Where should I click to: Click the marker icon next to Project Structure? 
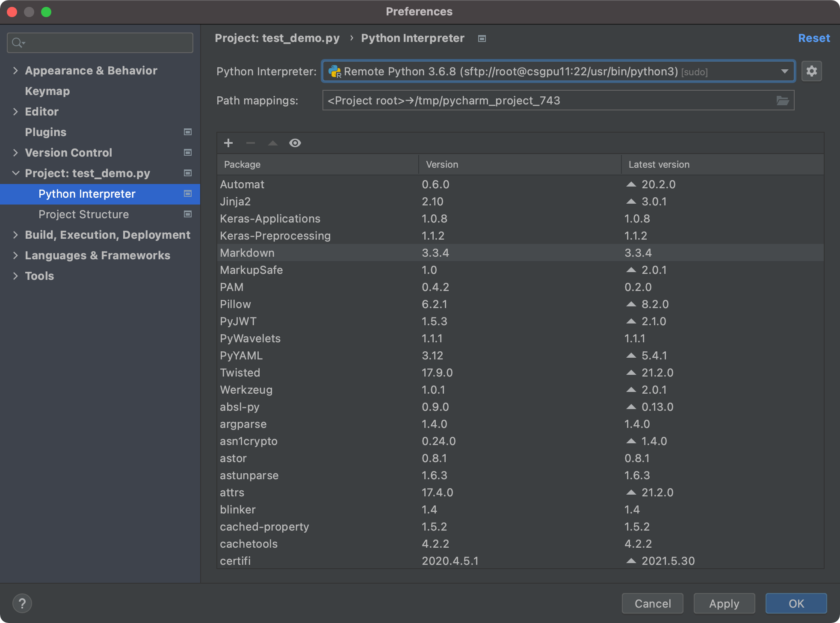[x=187, y=214]
